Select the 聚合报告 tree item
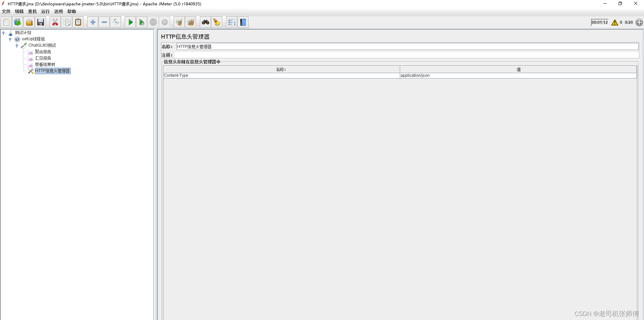 [43, 52]
